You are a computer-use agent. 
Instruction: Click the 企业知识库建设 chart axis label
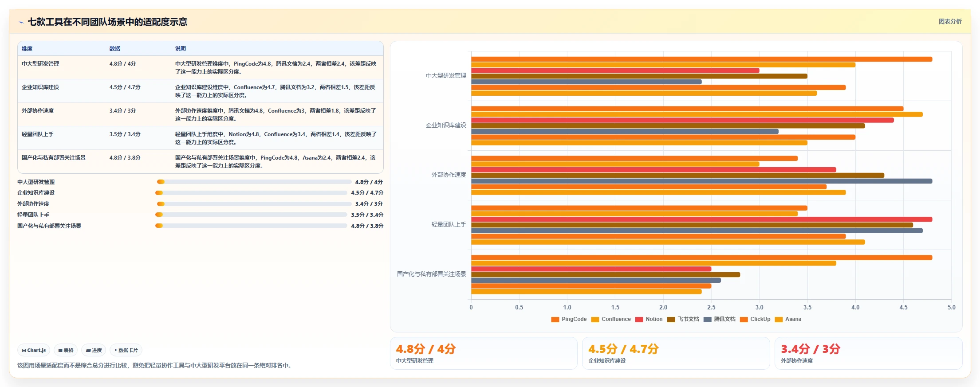(x=446, y=125)
